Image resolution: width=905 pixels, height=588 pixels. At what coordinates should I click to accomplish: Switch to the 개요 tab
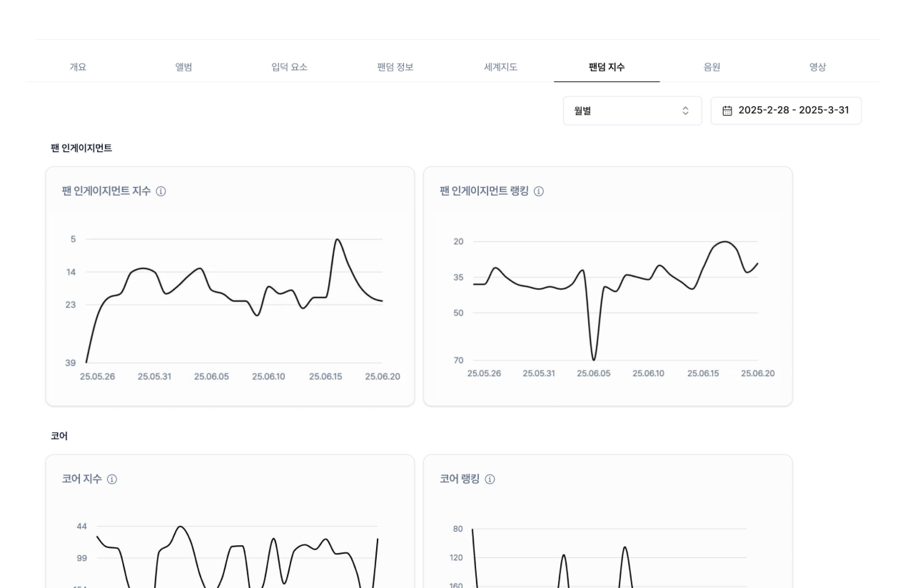coord(78,67)
